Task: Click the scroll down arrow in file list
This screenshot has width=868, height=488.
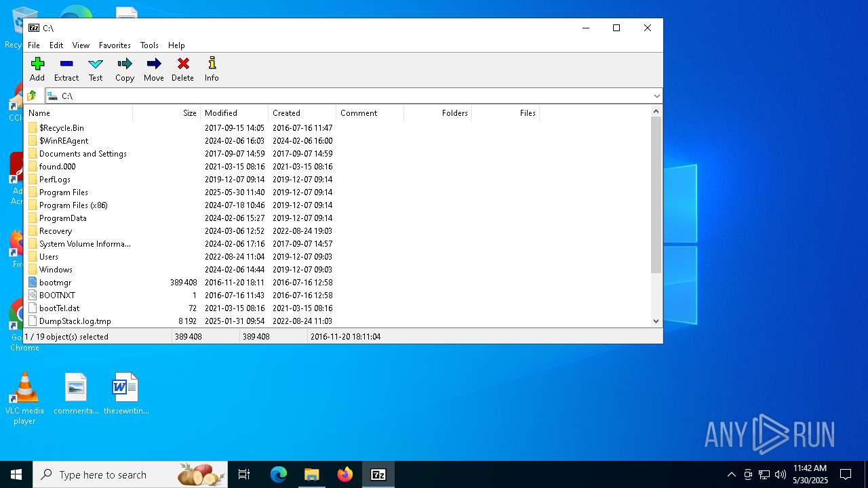Action: click(656, 321)
